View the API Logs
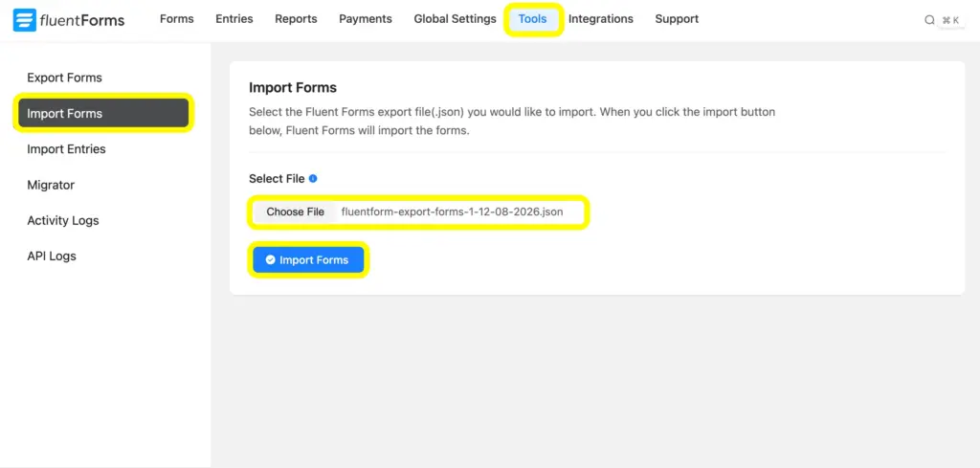This screenshot has width=980, height=468. click(x=52, y=256)
